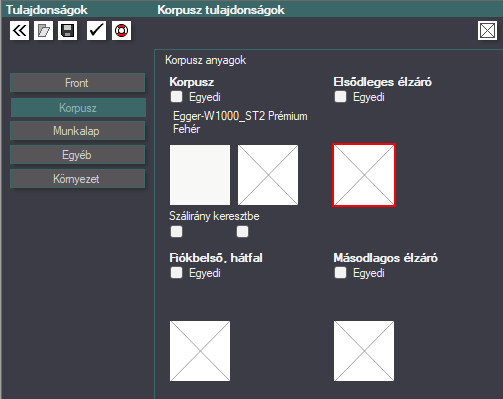Image resolution: width=503 pixels, height=399 pixels.
Task: Click the empty Fiókbelső, hátfal material slot
Action: pos(200,351)
